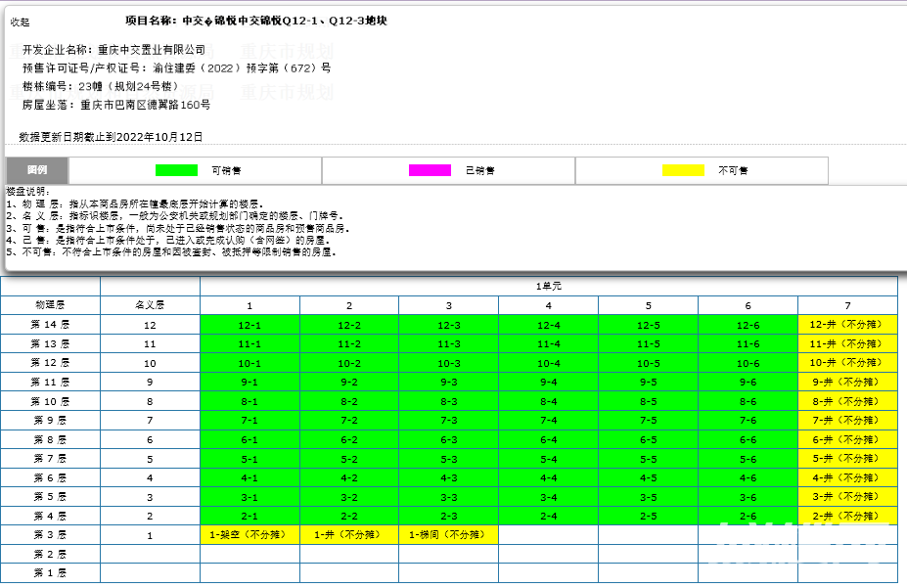The height and width of the screenshot is (588, 907).
Task: Select unit 11-3 cell
Action: [449, 344]
